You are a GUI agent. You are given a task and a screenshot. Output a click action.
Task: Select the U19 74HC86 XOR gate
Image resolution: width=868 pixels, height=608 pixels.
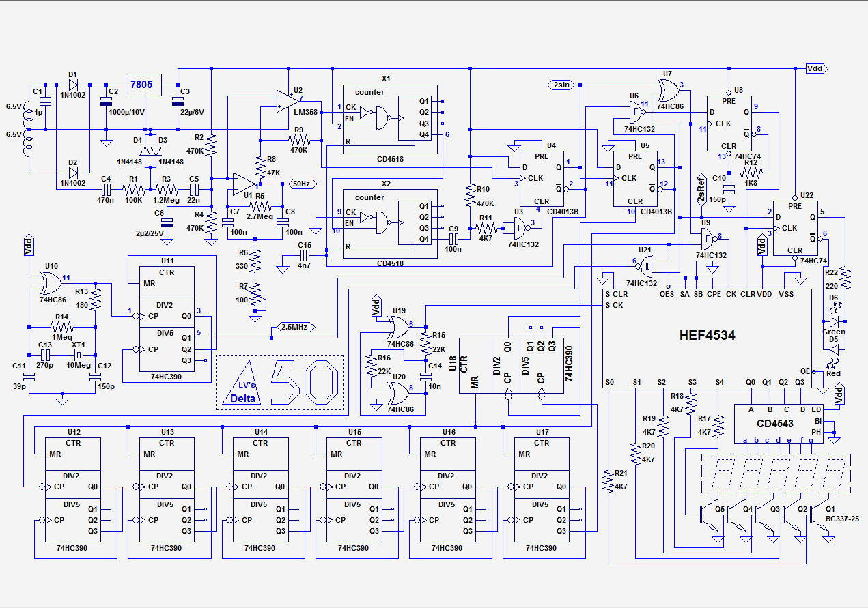click(x=400, y=328)
